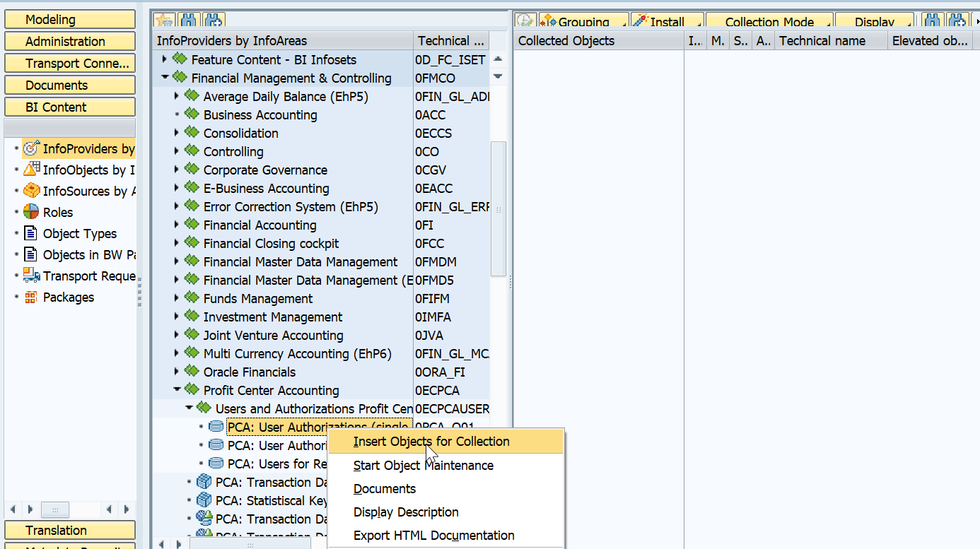Open the Grouping dropdown
This screenshot has height=549, width=980.
(x=583, y=22)
